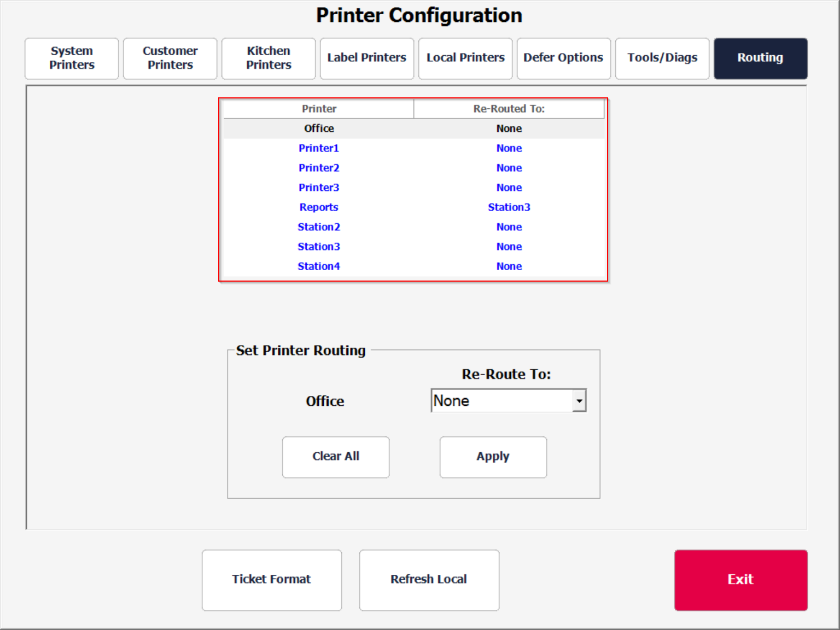Switch to the Tools/Diags tab
This screenshot has width=840, height=630.
pos(662,58)
